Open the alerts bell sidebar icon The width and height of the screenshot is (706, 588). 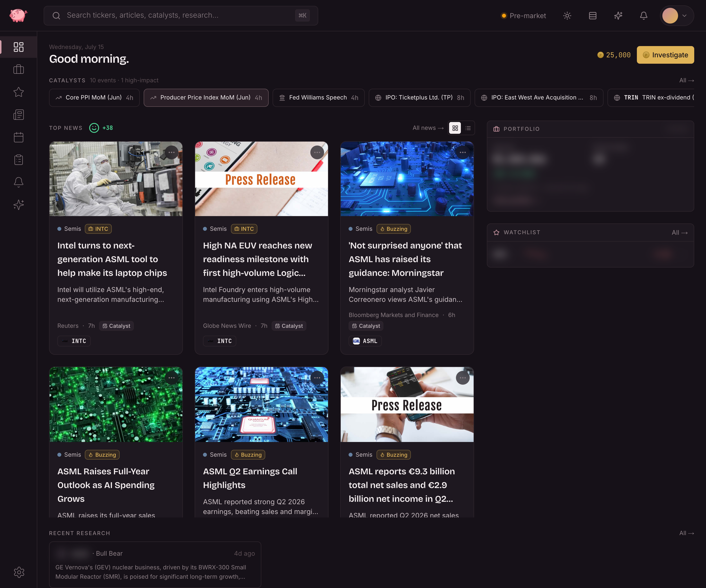click(18, 182)
